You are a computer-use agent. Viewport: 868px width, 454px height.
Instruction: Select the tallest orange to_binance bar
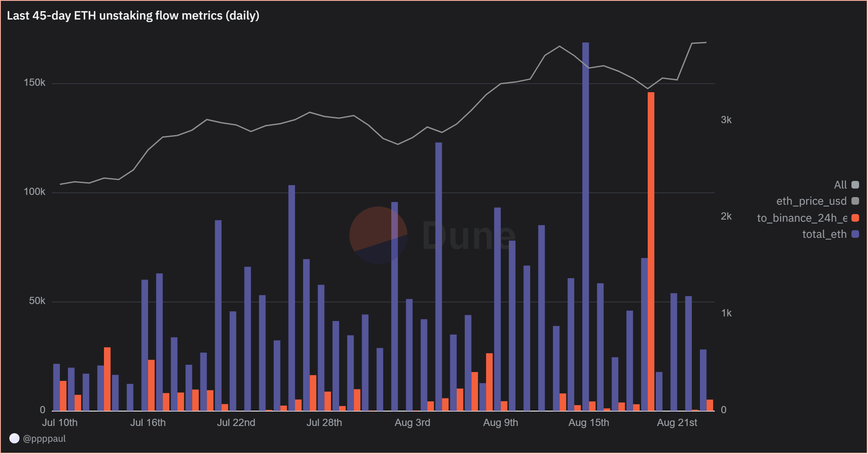[651, 251]
